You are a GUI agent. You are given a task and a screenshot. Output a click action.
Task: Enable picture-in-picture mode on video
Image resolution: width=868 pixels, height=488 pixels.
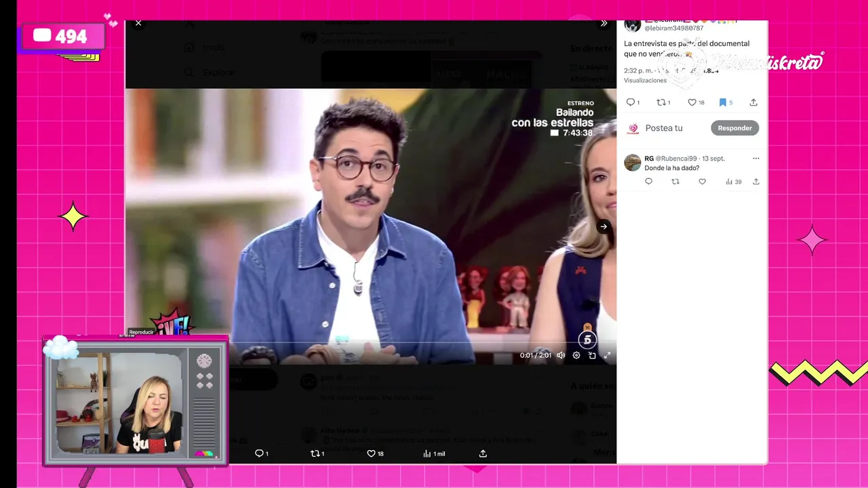point(592,355)
